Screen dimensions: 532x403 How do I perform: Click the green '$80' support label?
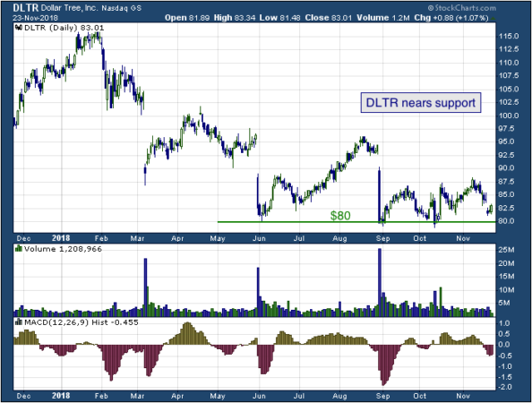[x=340, y=216]
